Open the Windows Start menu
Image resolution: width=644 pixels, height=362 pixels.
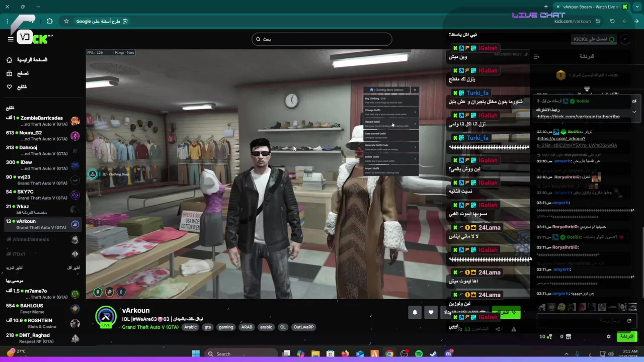tap(196, 354)
